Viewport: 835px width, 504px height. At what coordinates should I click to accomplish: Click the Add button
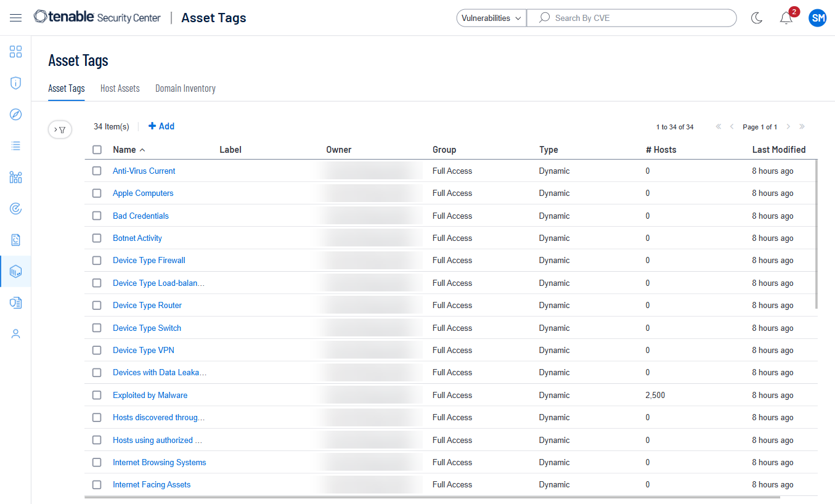[161, 126]
